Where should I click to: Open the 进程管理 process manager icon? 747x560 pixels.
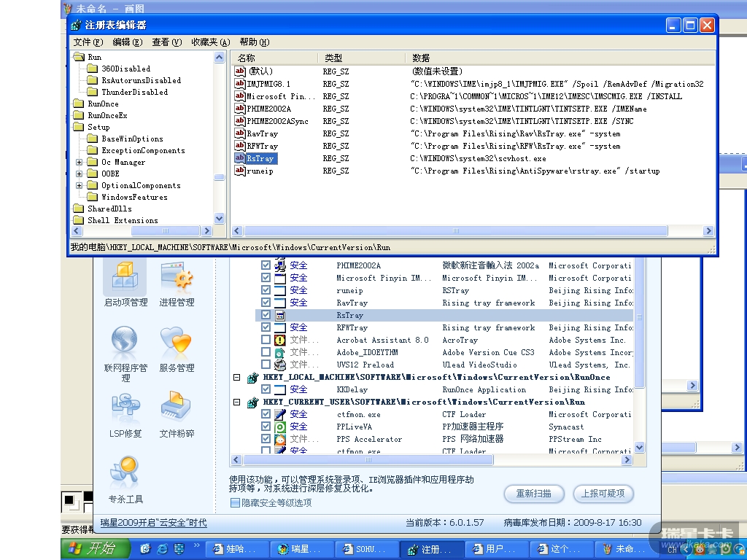coord(177,276)
